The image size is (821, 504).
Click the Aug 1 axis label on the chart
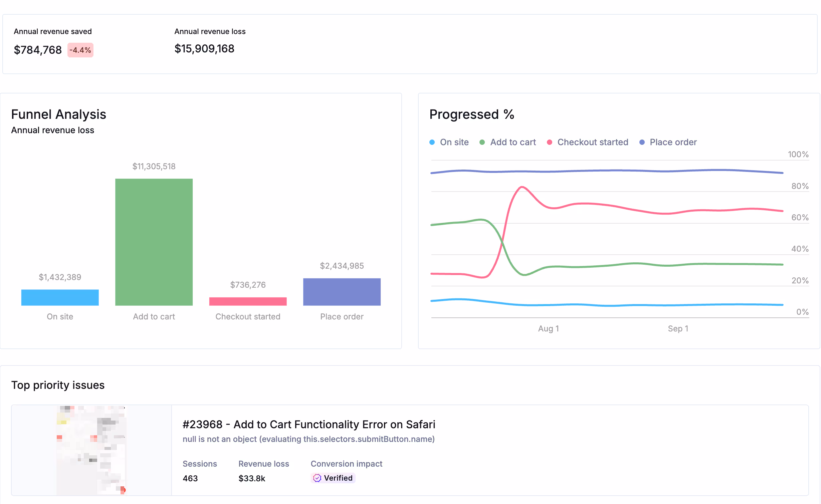(x=548, y=328)
